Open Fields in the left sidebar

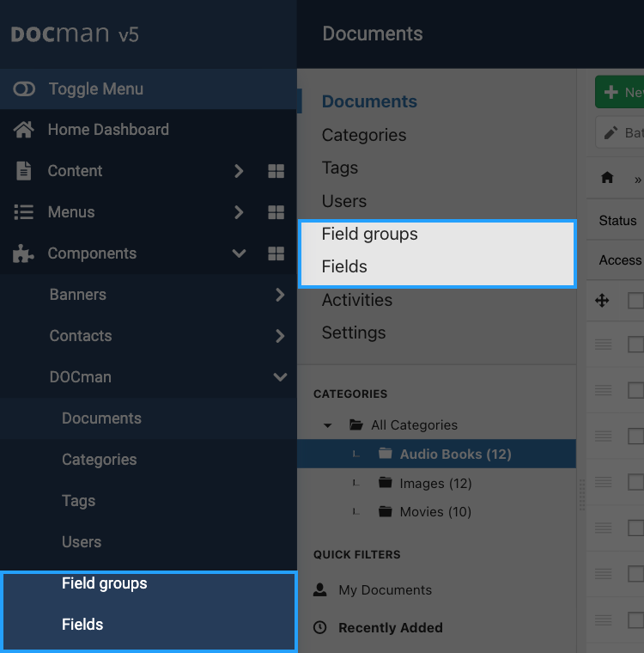click(82, 625)
